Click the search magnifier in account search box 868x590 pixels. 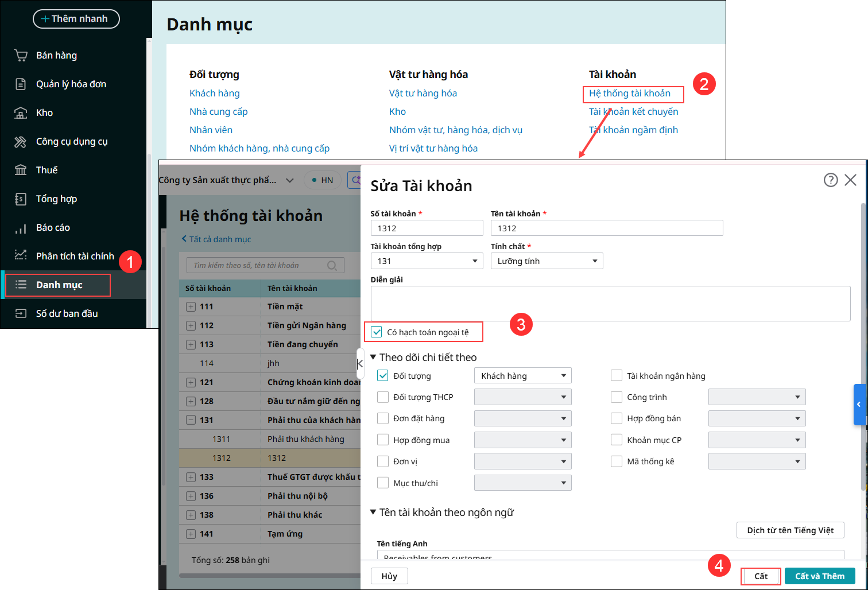tap(332, 266)
